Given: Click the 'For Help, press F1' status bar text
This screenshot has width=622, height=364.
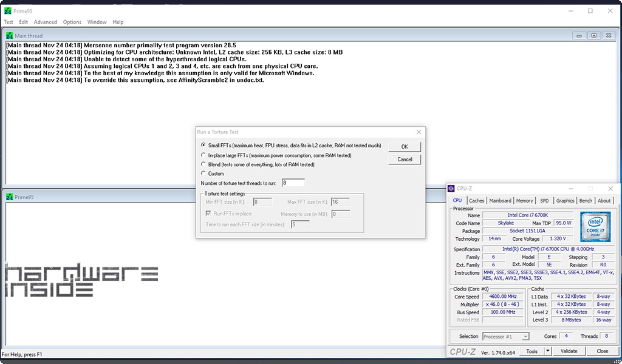Looking at the screenshot, I should click(x=22, y=354).
